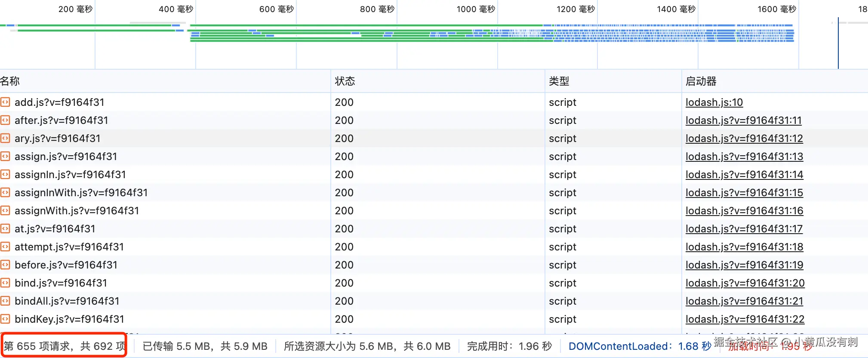
Task: Select request assignWith.js?v=f9164f31
Action: coord(77,211)
